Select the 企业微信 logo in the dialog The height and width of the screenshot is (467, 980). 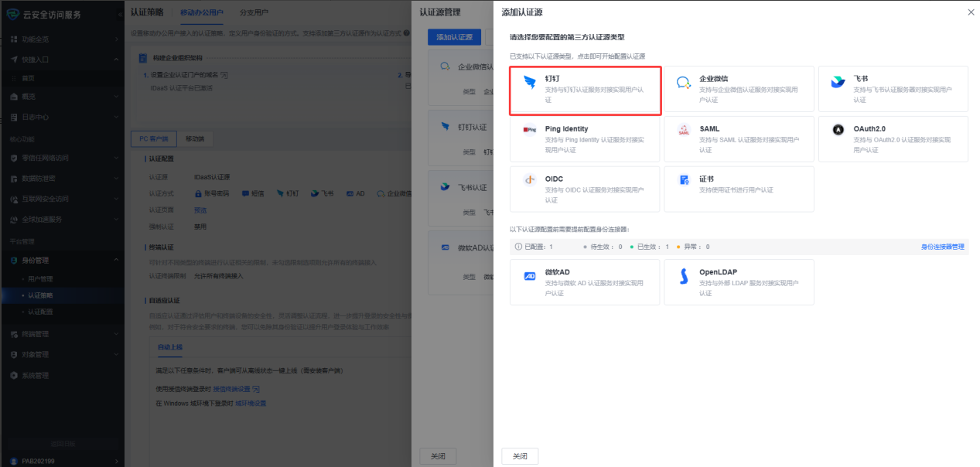pos(684,83)
